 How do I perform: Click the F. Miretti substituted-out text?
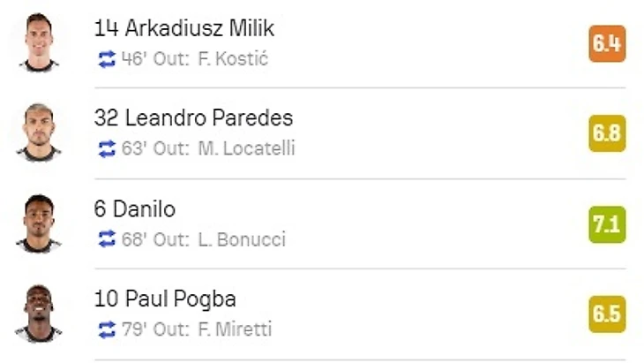pyautogui.click(x=234, y=329)
